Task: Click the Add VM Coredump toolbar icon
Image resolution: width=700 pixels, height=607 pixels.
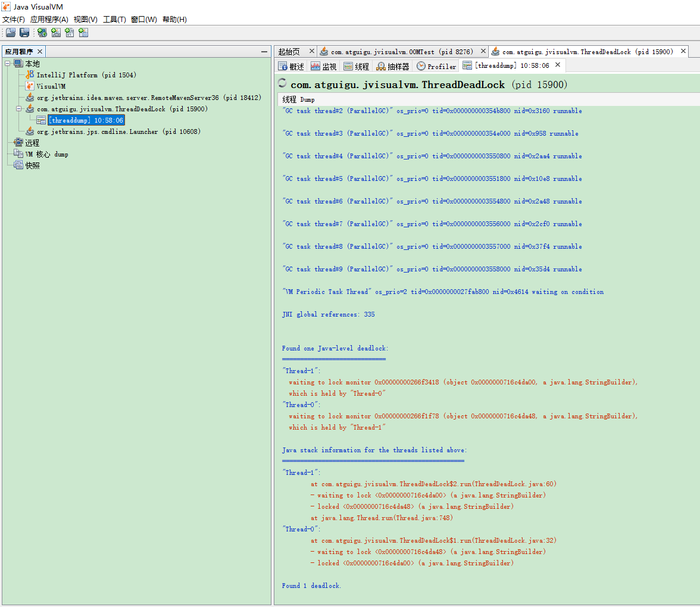Action: [x=70, y=33]
